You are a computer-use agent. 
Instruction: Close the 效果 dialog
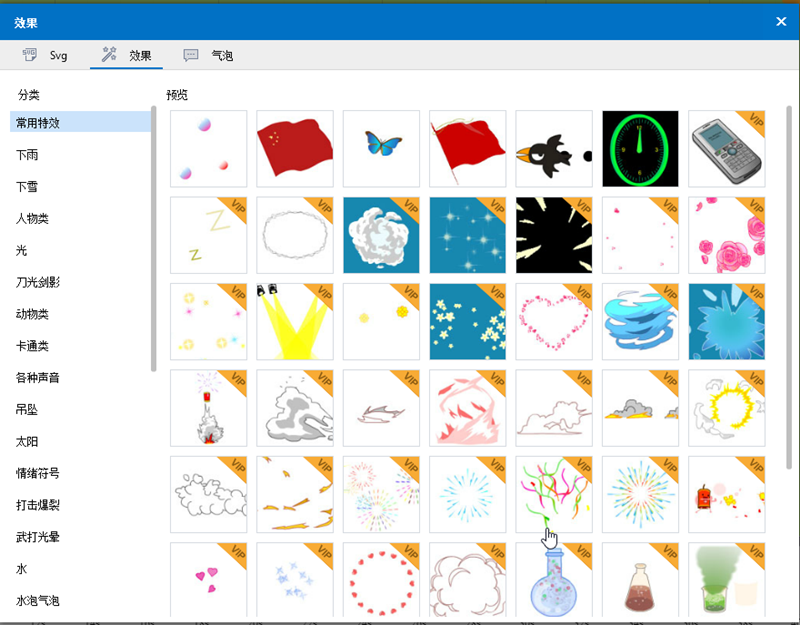tap(781, 21)
